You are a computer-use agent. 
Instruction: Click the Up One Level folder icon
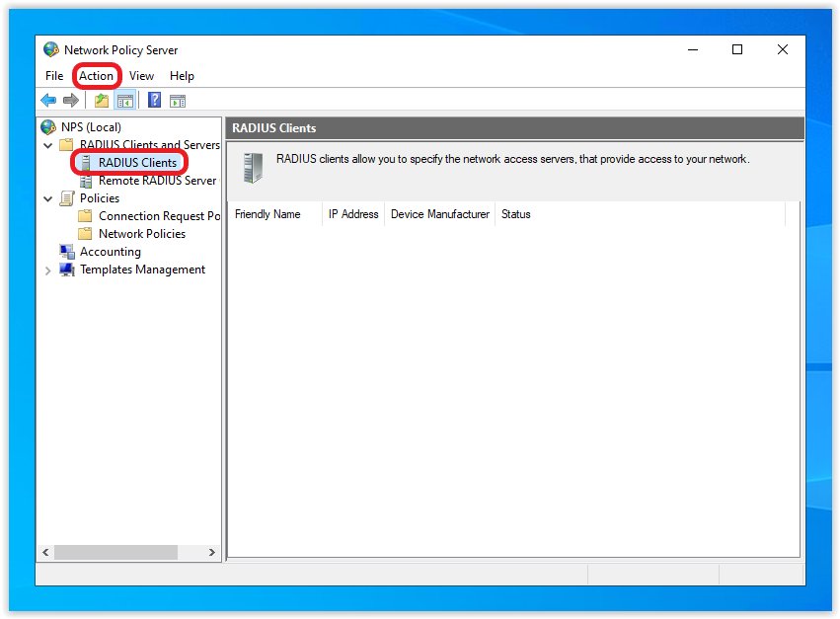102,101
